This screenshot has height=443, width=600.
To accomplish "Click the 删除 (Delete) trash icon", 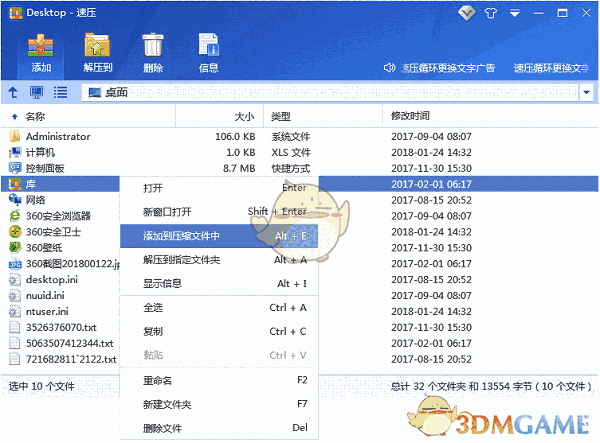I will tap(153, 45).
